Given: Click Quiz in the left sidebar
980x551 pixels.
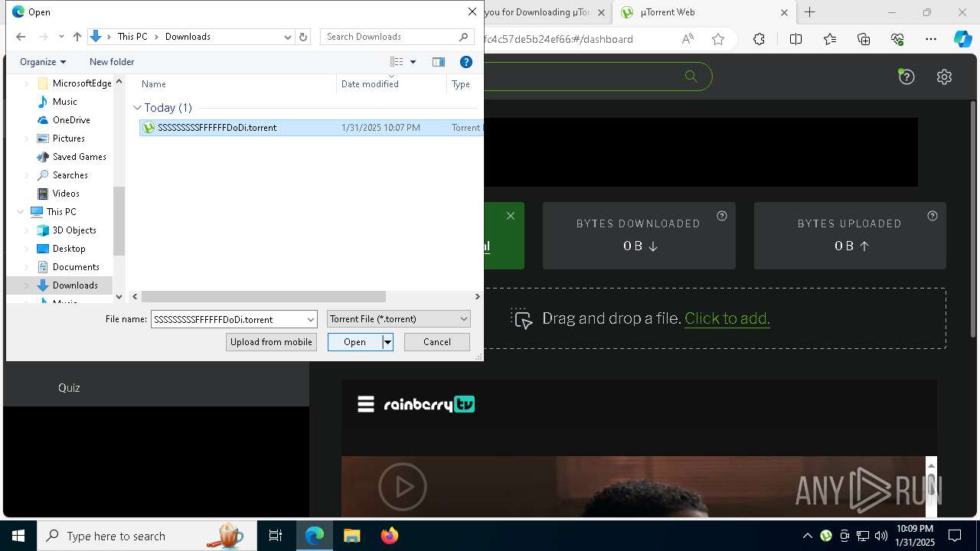Looking at the screenshot, I should pyautogui.click(x=69, y=388).
